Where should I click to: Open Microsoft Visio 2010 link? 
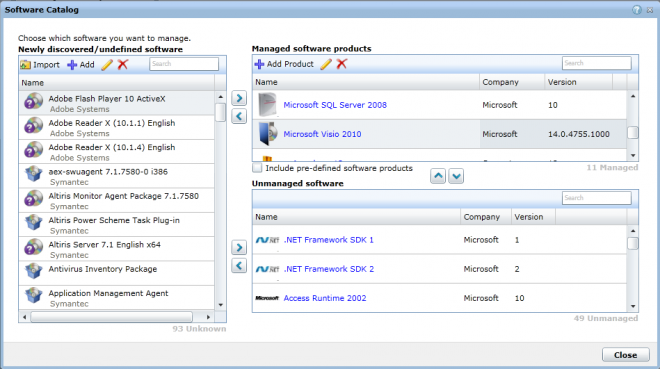[322, 134]
